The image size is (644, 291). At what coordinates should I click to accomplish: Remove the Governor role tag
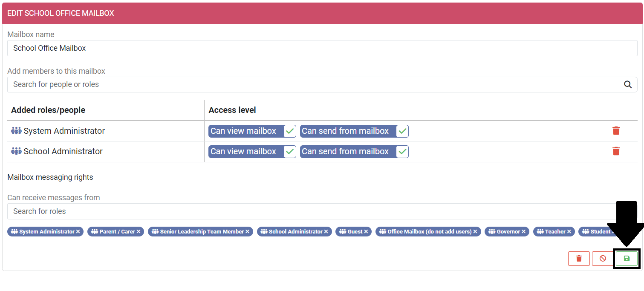(x=524, y=232)
